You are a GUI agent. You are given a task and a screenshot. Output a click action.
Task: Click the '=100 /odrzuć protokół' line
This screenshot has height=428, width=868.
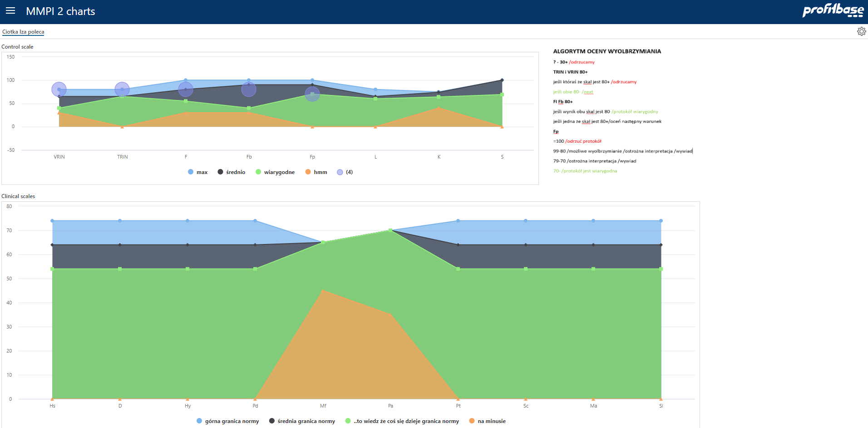click(x=577, y=141)
